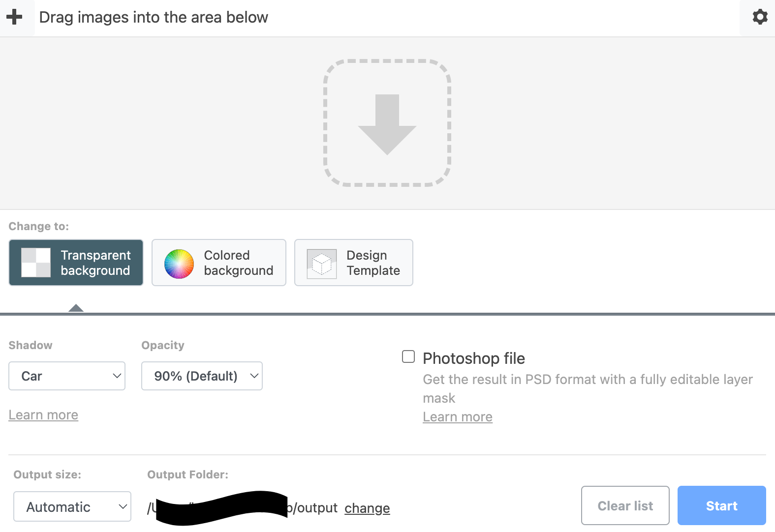This screenshot has height=532, width=775.
Task: Expand the Opacity 90% (Default) dropdown
Action: coord(202,376)
